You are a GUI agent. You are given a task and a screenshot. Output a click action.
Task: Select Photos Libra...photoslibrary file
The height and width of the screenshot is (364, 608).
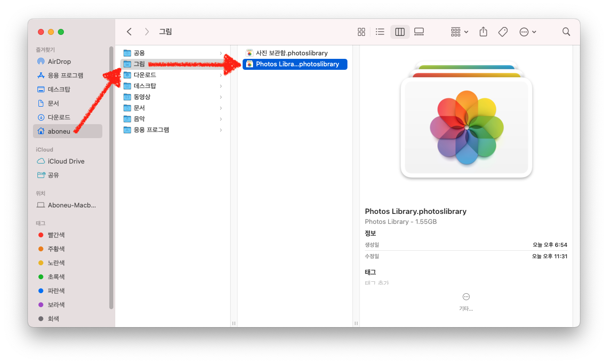pos(295,64)
